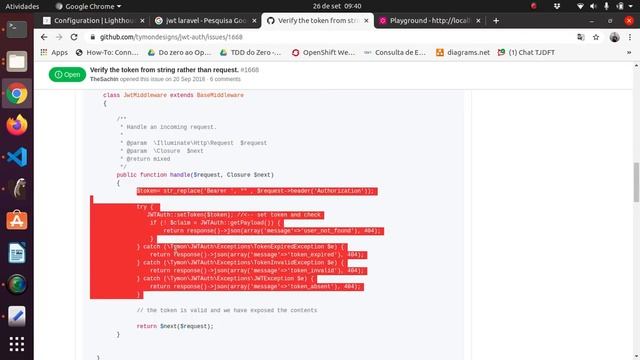Click the TheSachin author link
This screenshot has width=640, height=360.
click(x=104, y=79)
